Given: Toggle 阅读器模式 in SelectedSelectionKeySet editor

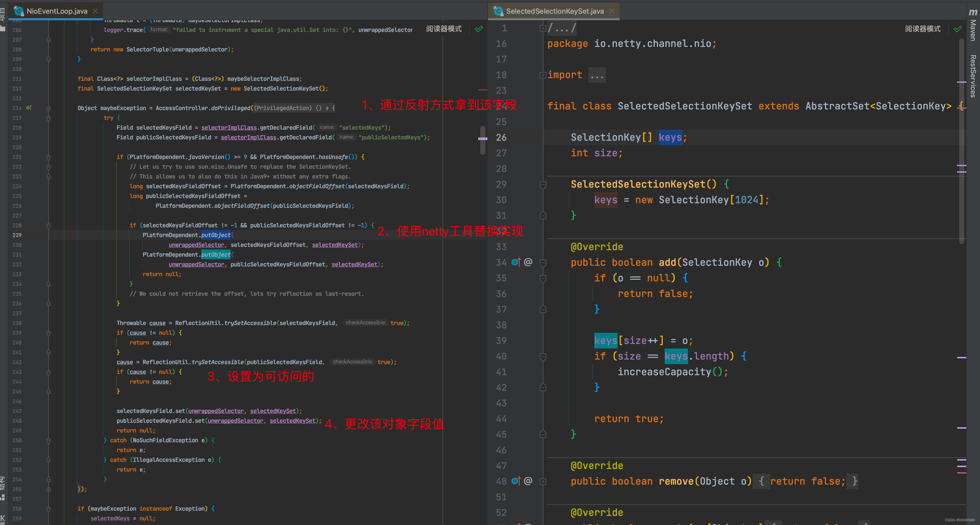Looking at the screenshot, I should [x=923, y=29].
